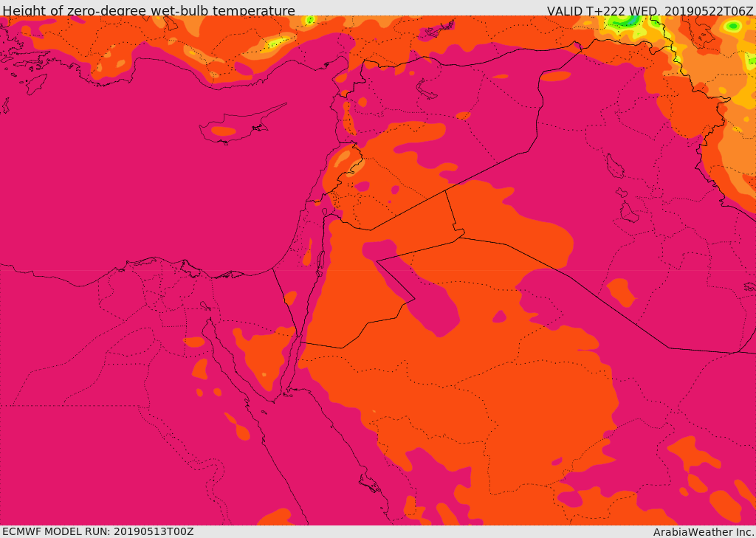
Task: Click the 'ArabiaWeather Inc' credit text
Action: [x=704, y=532]
